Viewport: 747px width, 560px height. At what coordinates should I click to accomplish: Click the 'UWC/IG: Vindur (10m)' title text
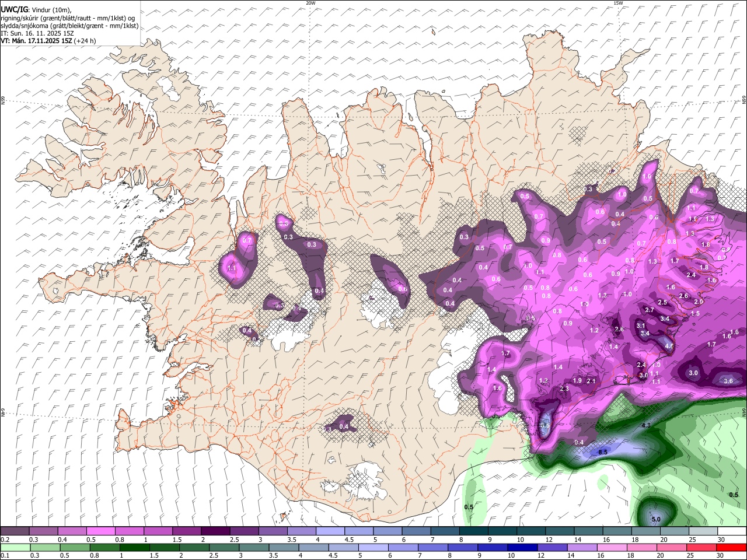pos(36,10)
